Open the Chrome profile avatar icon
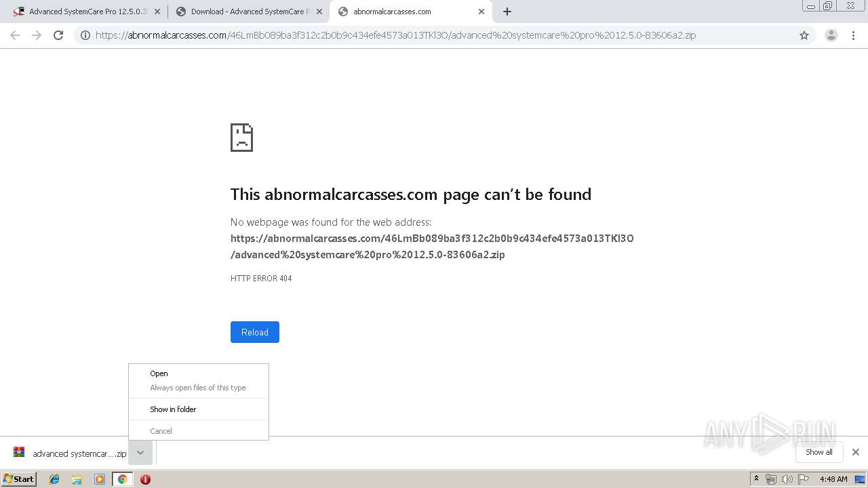 click(831, 35)
